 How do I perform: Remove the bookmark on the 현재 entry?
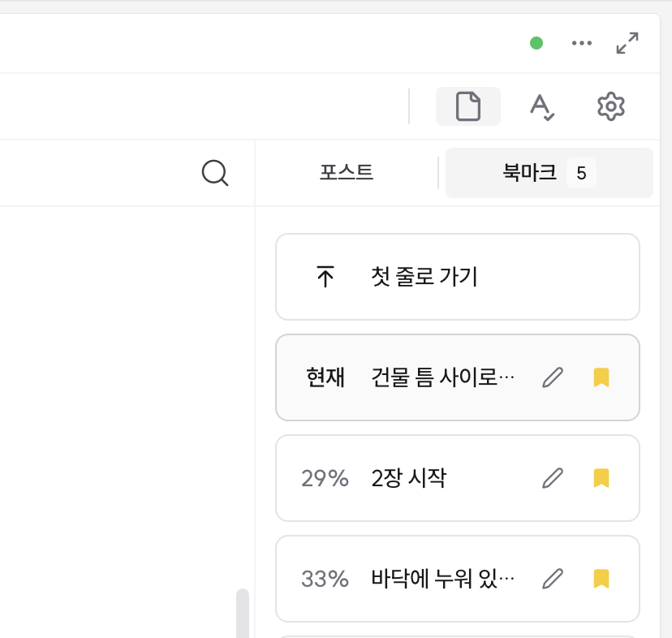[600, 377]
